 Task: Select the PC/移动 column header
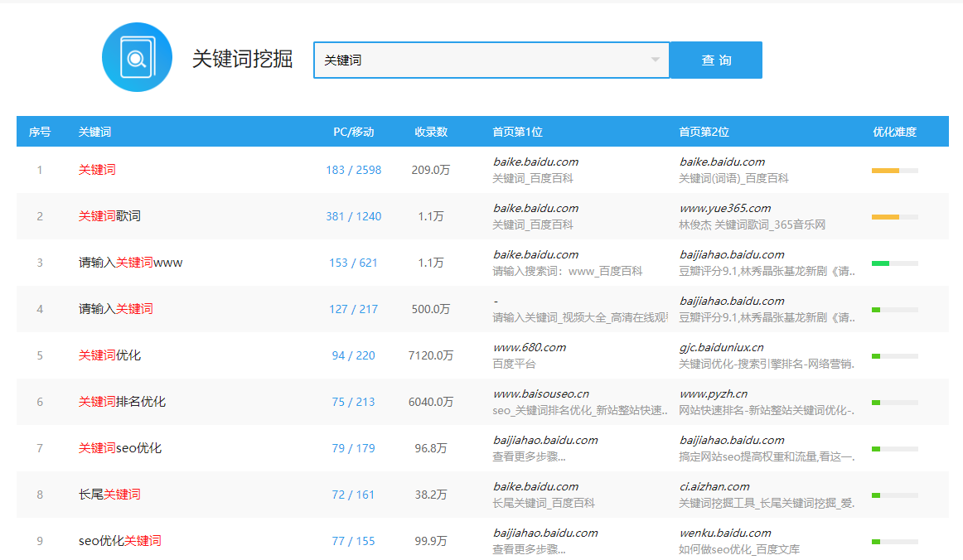pos(354,132)
